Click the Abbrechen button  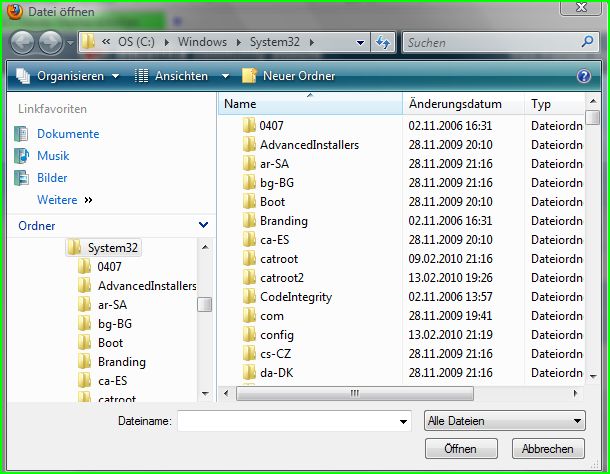pyautogui.click(x=548, y=449)
